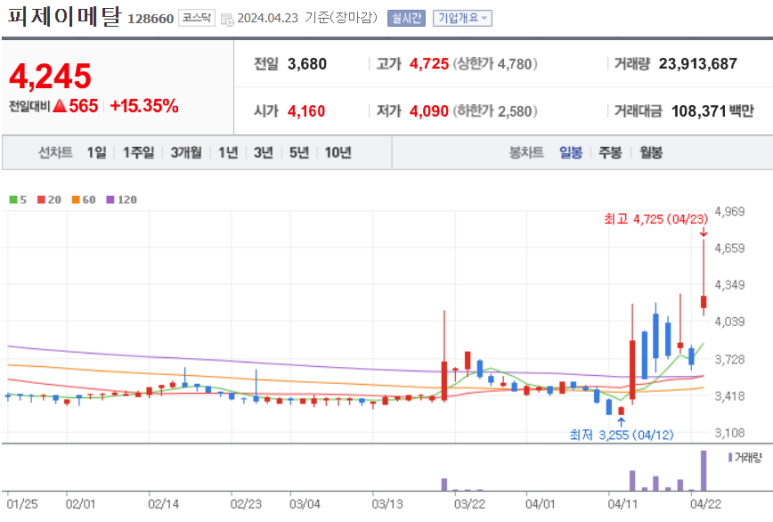Click the 3,108 price axis label

(x=730, y=433)
